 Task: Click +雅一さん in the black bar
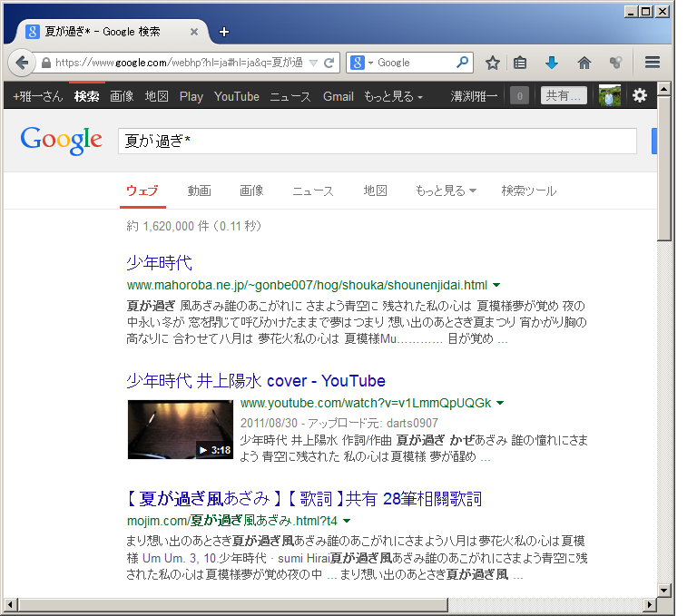[x=38, y=96]
